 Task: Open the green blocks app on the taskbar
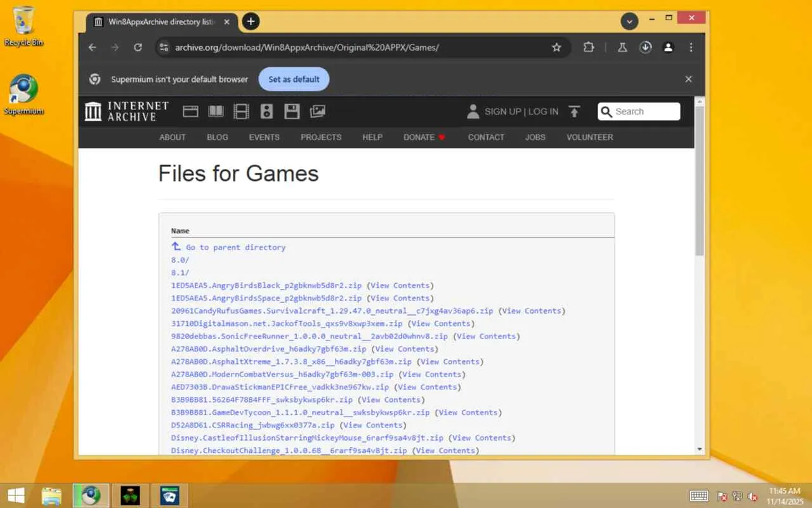(x=130, y=495)
